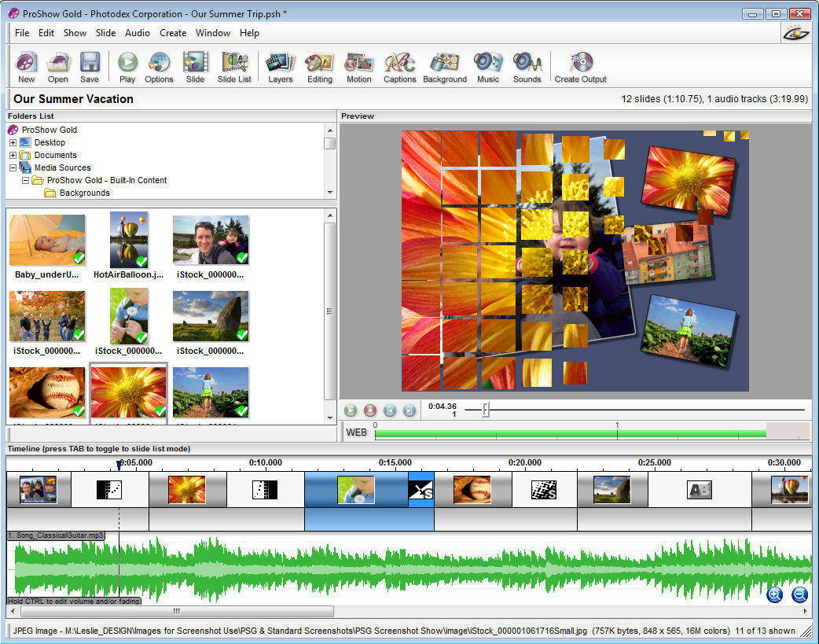Open show Options from the toolbar
The height and width of the screenshot is (644, 819).
(159, 67)
